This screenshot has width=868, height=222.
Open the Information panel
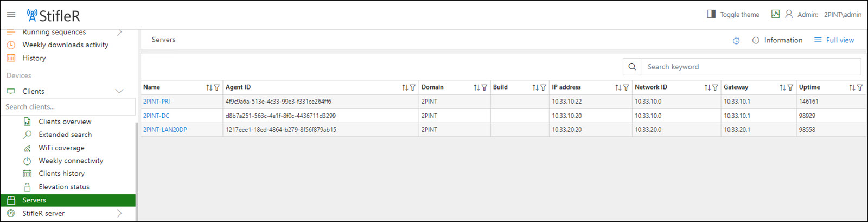(777, 40)
